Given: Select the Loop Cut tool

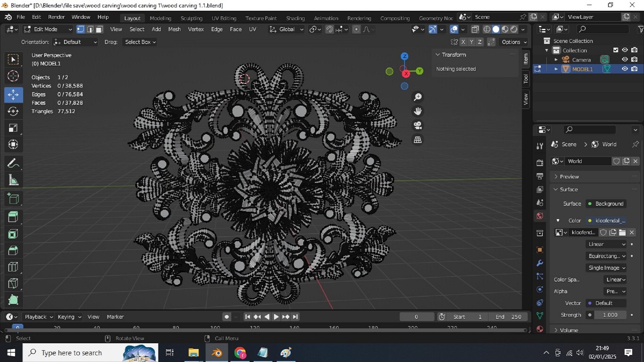Looking at the screenshot, I should pos(13,267).
